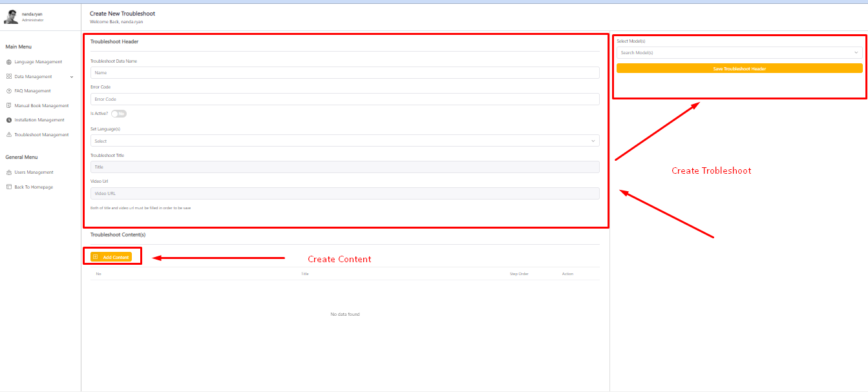Toggle the Is Active switch
This screenshot has width=868, height=392.
pos(119,114)
